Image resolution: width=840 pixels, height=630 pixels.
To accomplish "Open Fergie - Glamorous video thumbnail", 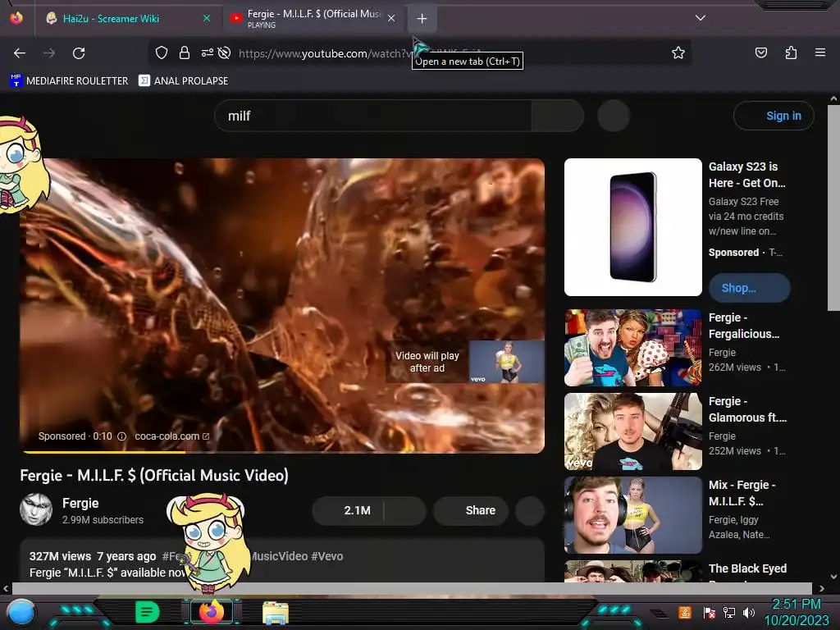I will point(633,431).
